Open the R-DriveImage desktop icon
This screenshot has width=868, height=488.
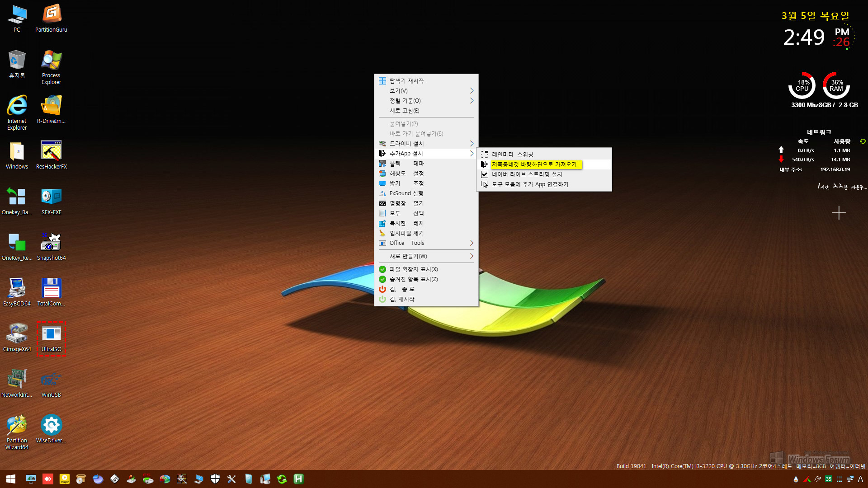pyautogui.click(x=51, y=109)
